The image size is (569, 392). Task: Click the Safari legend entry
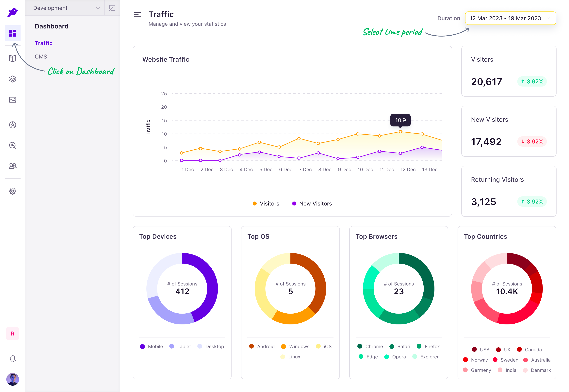400,346
